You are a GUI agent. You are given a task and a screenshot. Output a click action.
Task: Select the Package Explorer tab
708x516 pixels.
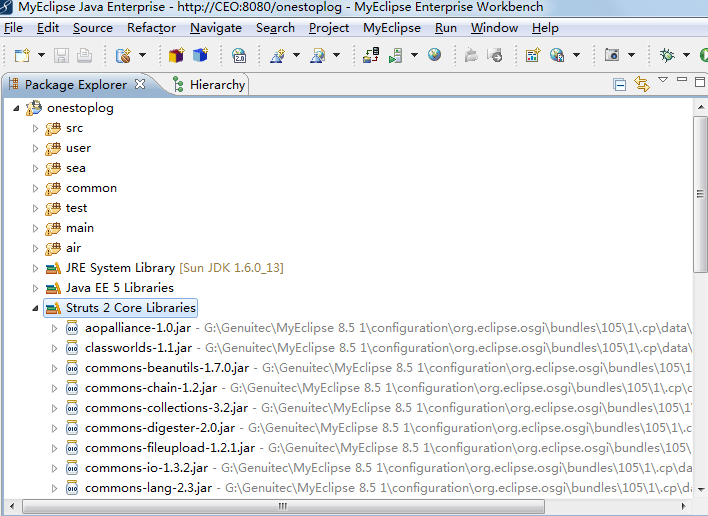pyautogui.click(x=76, y=84)
